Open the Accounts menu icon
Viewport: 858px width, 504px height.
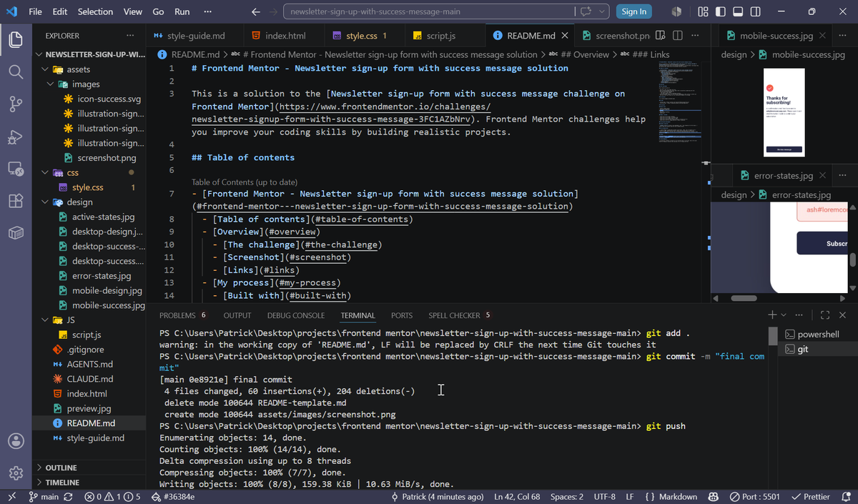point(16,441)
